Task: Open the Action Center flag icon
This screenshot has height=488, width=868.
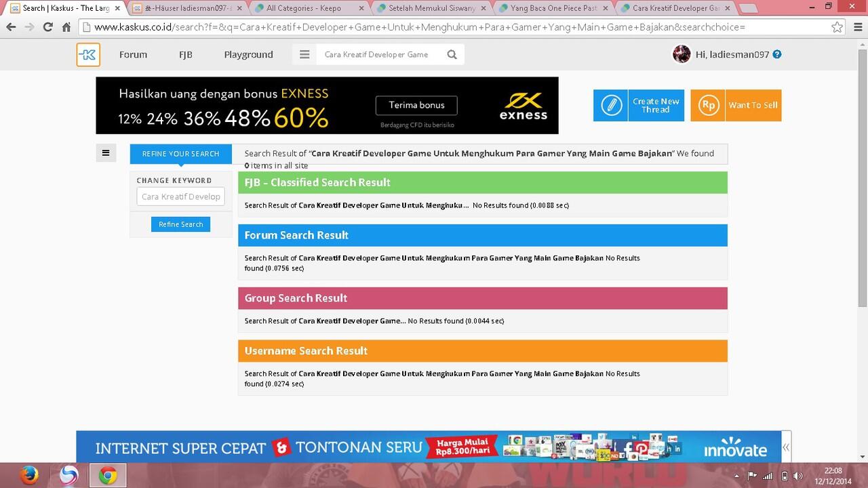Action: (x=752, y=476)
